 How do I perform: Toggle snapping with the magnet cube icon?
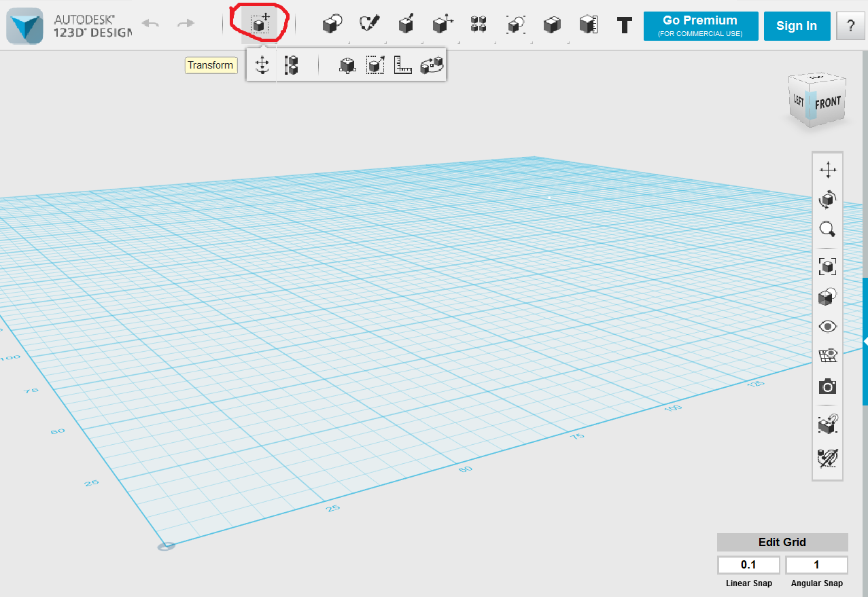[827, 424]
